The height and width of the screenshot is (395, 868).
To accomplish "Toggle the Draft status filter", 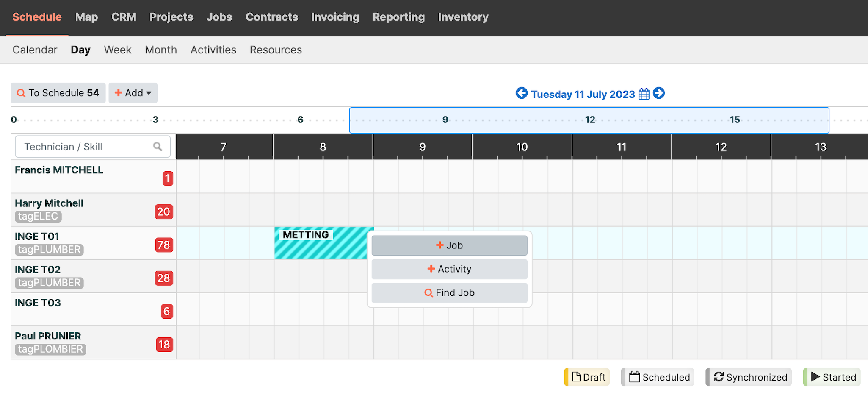I will click(x=588, y=377).
